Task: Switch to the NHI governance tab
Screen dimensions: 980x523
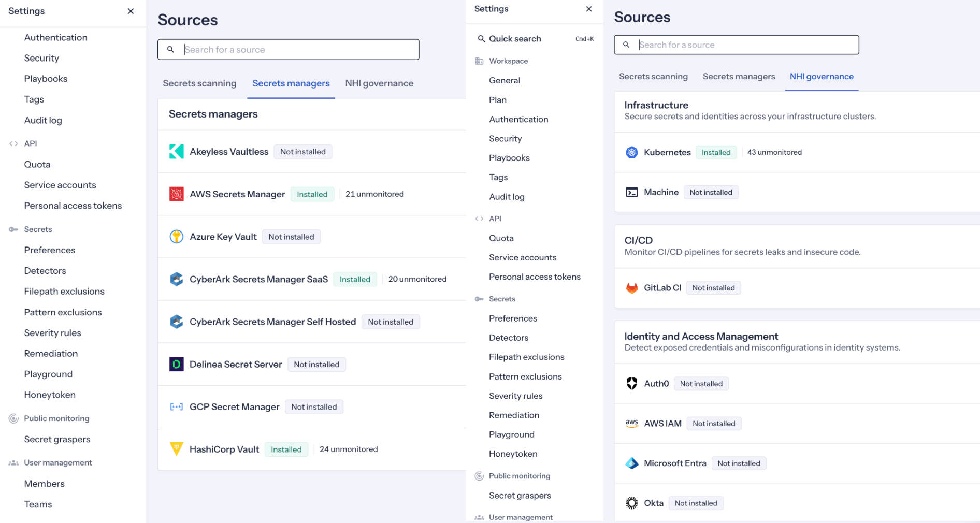Action: pyautogui.click(x=821, y=76)
